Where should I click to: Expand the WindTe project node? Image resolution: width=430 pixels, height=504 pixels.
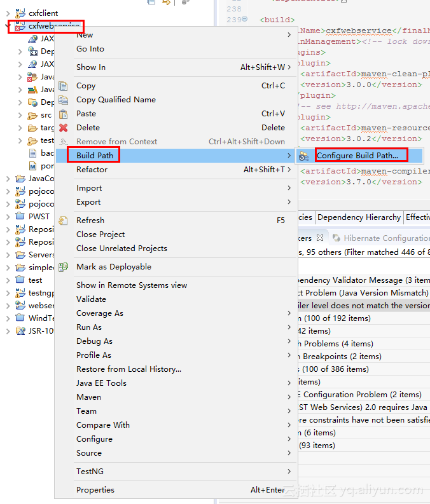coord(8,318)
